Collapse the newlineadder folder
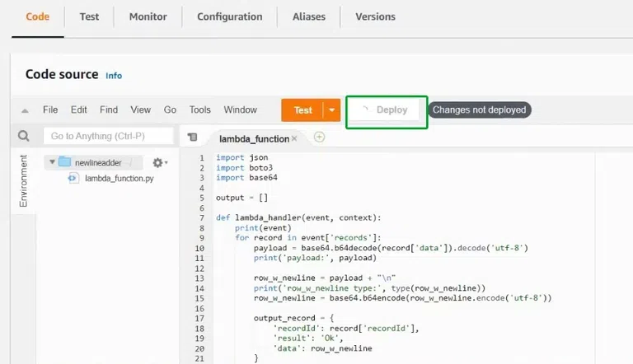The height and width of the screenshot is (364, 633). point(52,162)
